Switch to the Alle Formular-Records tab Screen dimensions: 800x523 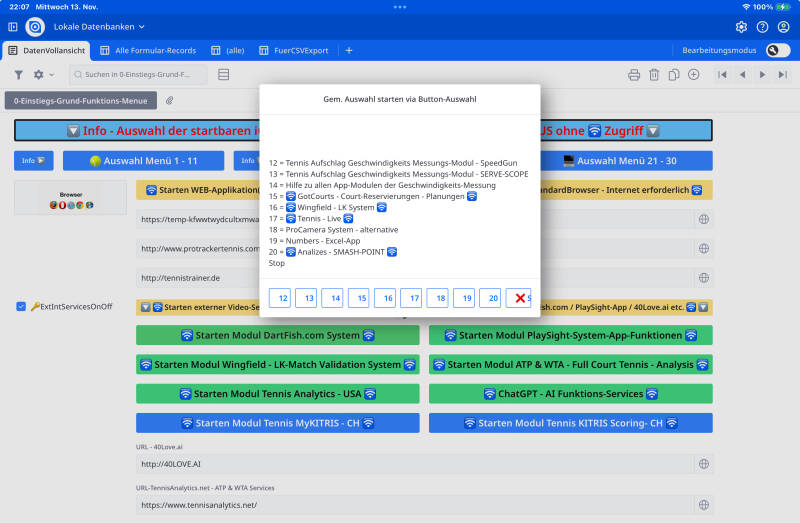(x=147, y=50)
